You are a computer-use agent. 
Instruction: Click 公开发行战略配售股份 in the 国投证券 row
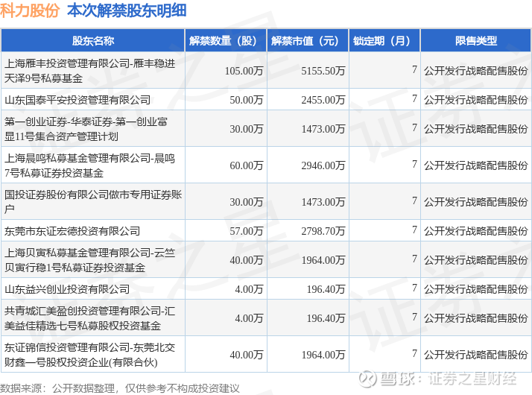pyautogui.click(x=476, y=202)
